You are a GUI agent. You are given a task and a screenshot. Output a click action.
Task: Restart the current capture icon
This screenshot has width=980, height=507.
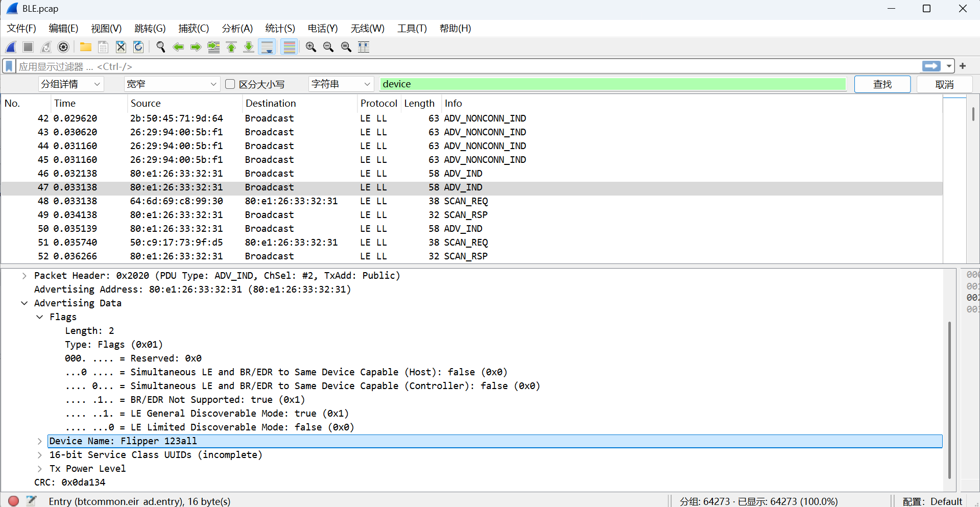[46, 47]
